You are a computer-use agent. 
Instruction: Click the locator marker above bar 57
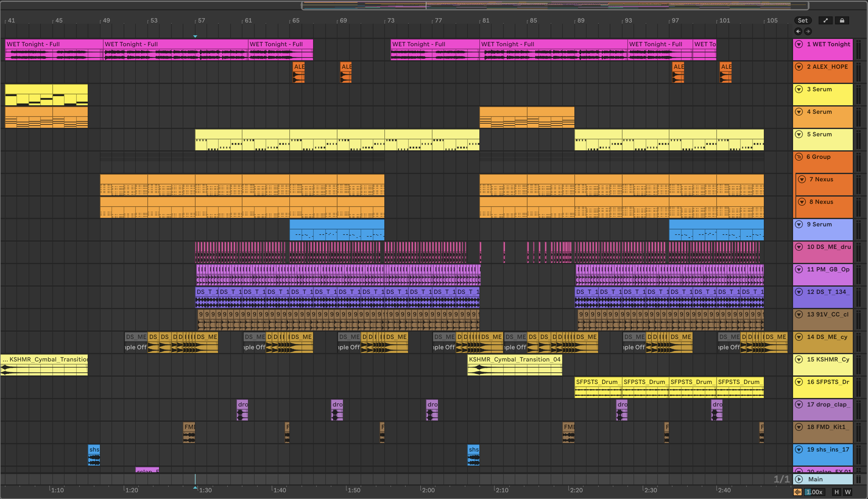point(195,36)
